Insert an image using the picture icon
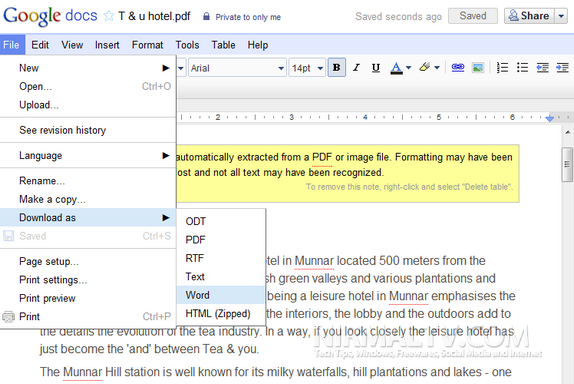Viewport: 574px width, 384px height. tap(478, 67)
